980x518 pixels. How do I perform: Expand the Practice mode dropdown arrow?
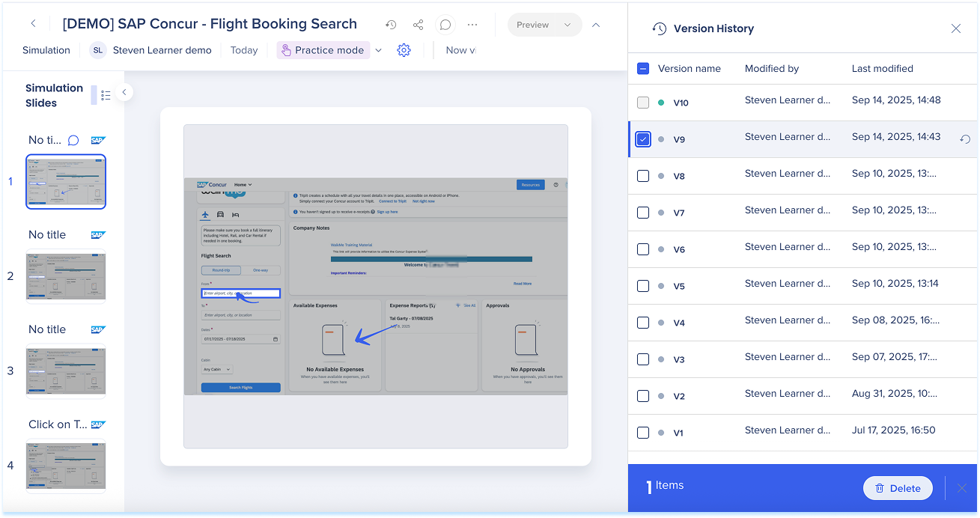(378, 50)
